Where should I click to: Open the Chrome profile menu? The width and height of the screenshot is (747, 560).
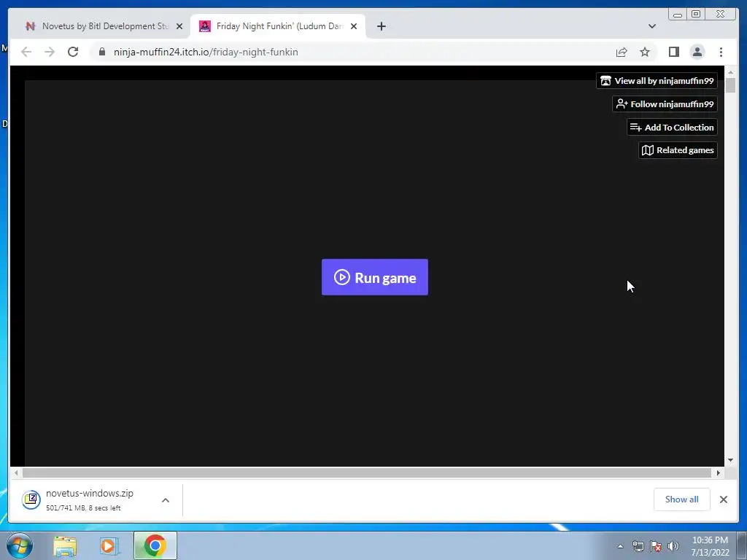pos(697,52)
